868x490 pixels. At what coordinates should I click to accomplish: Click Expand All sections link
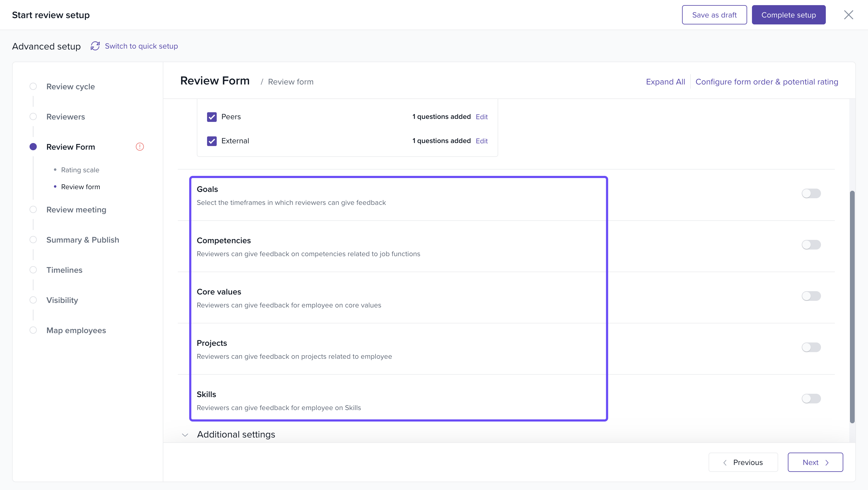tap(665, 81)
